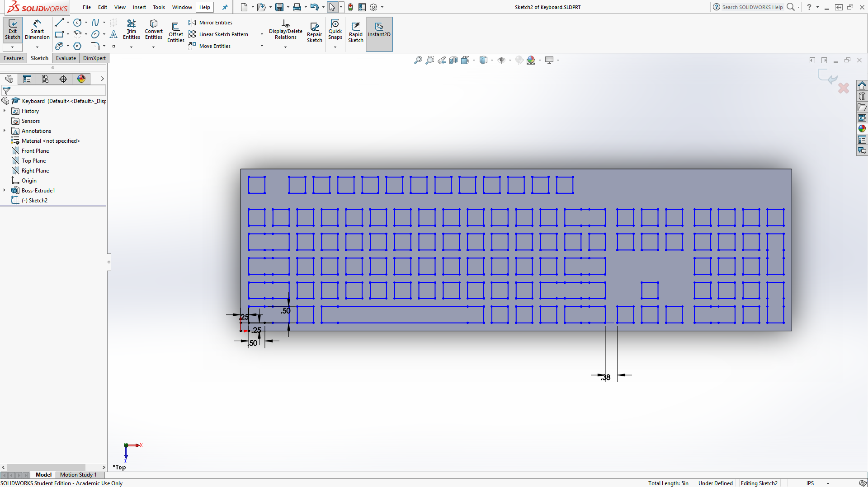
Task: Select the Corner Rectangle tool
Action: click(59, 34)
